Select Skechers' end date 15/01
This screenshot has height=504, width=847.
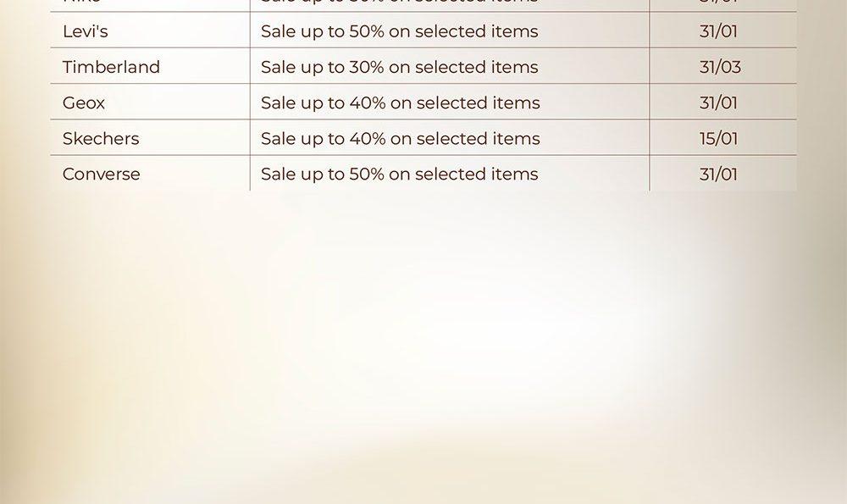pyautogui.click(x=718, y=139)
